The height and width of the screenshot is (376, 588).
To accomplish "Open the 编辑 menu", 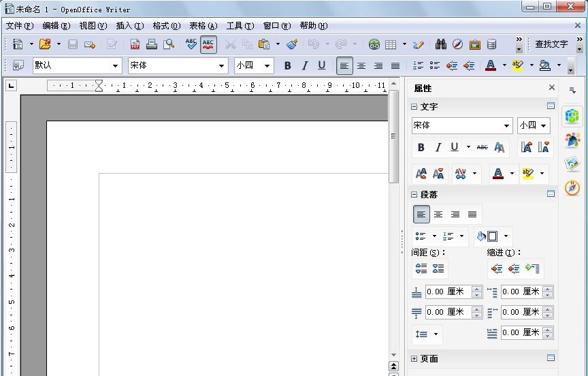I will tap(56, 25).
